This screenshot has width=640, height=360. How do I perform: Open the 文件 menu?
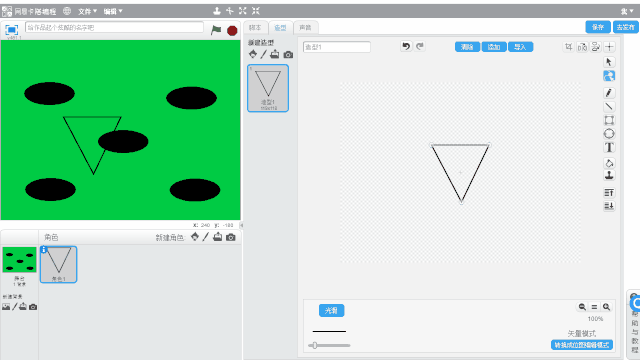[x=87, y=11]
